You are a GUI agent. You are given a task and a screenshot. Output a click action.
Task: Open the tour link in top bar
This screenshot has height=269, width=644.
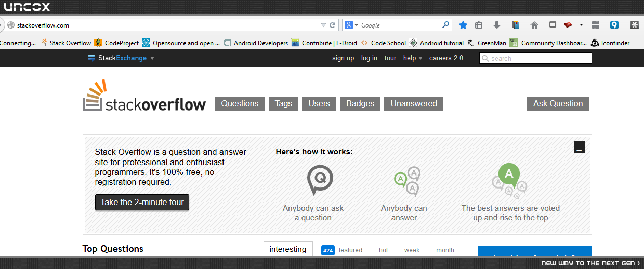tap(390, 58)
